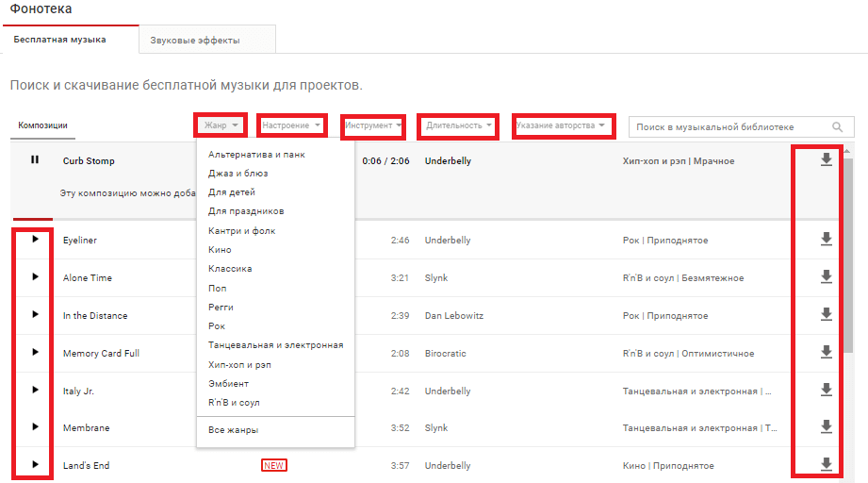Pause the Curb Stomp track
Viewport: 868px width, 483px height.
tap(35, 160)
